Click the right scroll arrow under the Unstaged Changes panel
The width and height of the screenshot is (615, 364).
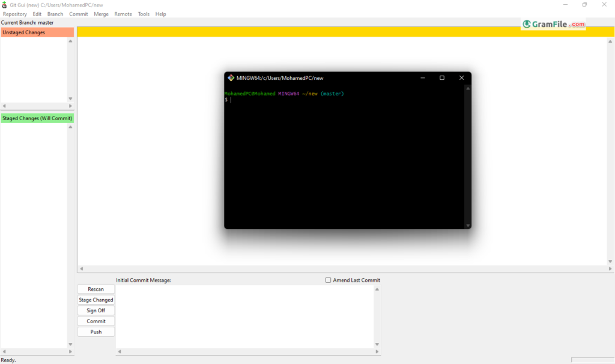coord(71,106)
